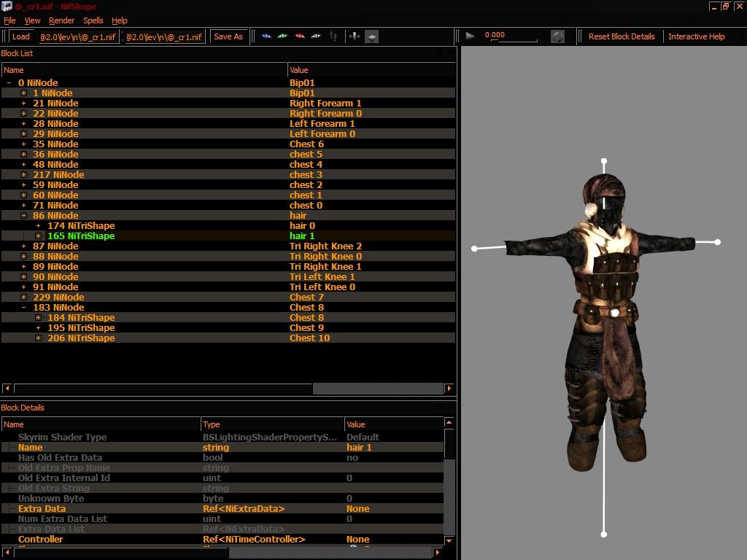
Task: Click Reset Block Details button
Action: [x=622, y=36]
